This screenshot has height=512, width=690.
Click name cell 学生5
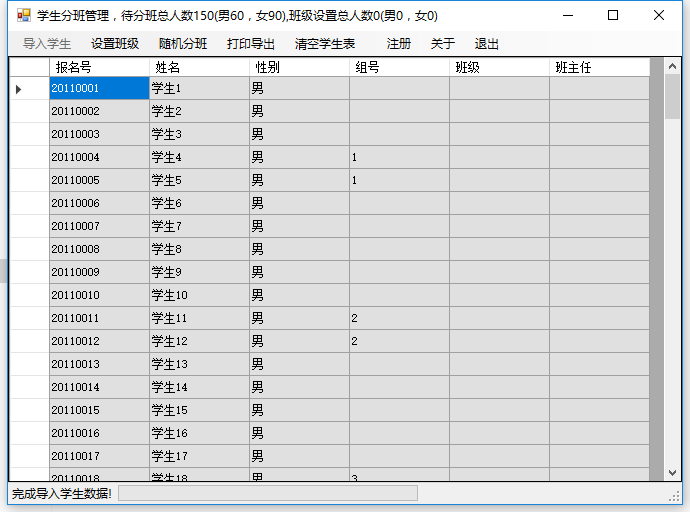pos(199,180)
